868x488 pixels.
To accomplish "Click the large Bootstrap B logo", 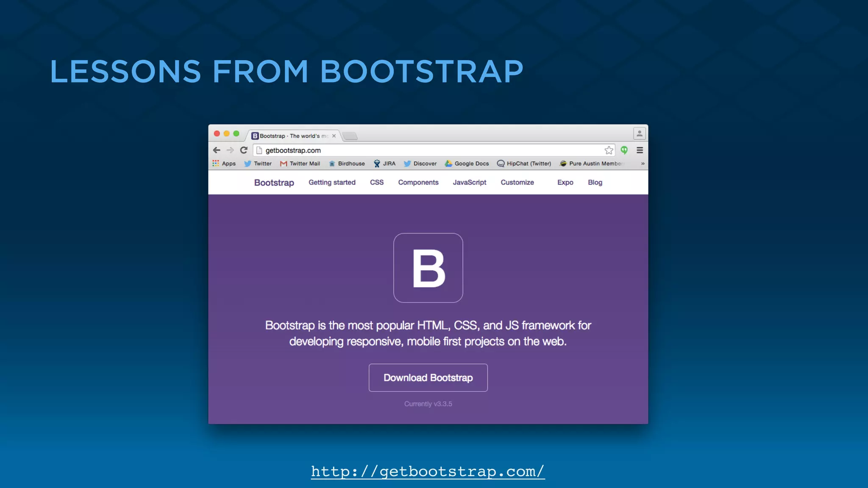I will 428,268.
